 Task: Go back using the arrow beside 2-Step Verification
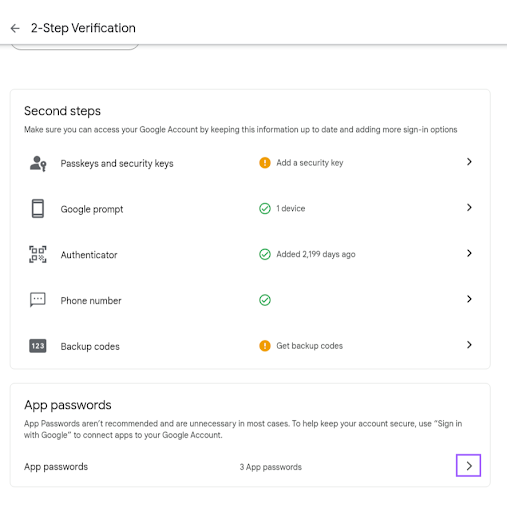(x=15, y=28)
